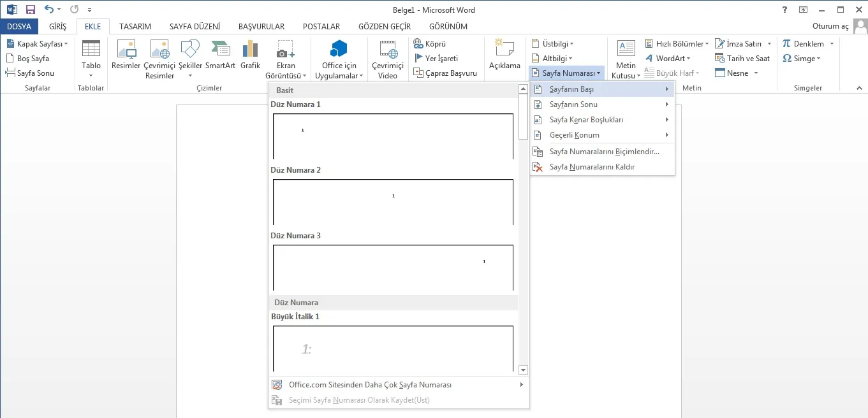
Task: Click the Undo arrow icon
Action: pyautogui.click(x=49, y=10)
